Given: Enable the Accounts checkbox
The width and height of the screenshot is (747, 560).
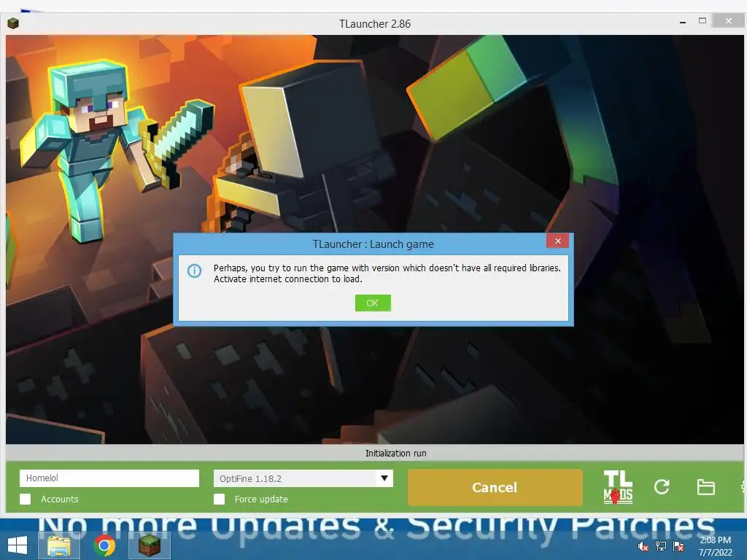Looking at the screenshot, I should click(x=26, y=499).
